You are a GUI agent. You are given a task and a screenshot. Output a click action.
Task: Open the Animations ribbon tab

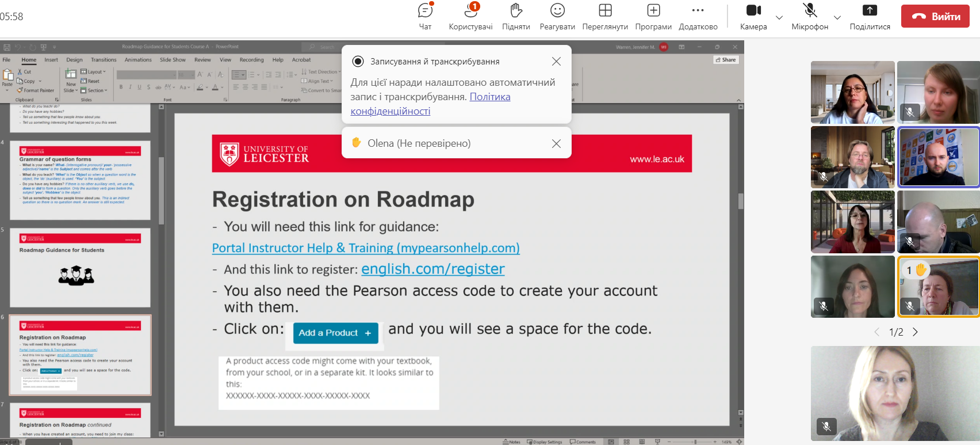[138, 60]
